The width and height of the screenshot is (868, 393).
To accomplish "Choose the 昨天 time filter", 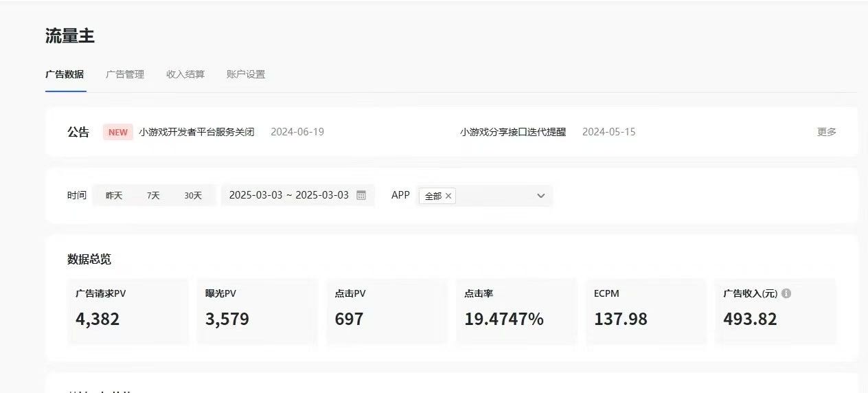I will (x=114, y=195).
